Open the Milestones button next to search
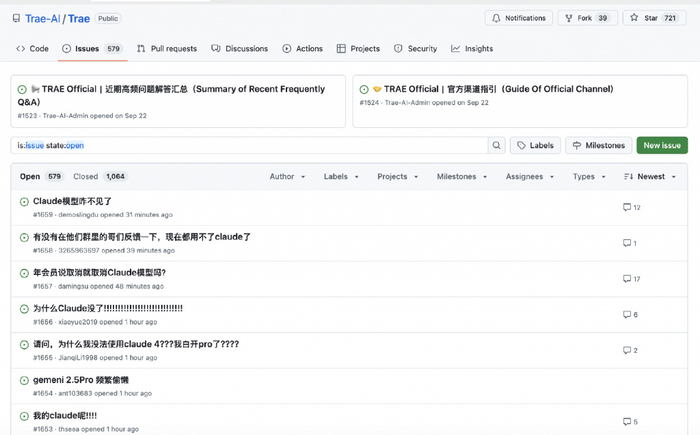Image resolution: width=700 pixels, height=435 pixels. (599, 145)
